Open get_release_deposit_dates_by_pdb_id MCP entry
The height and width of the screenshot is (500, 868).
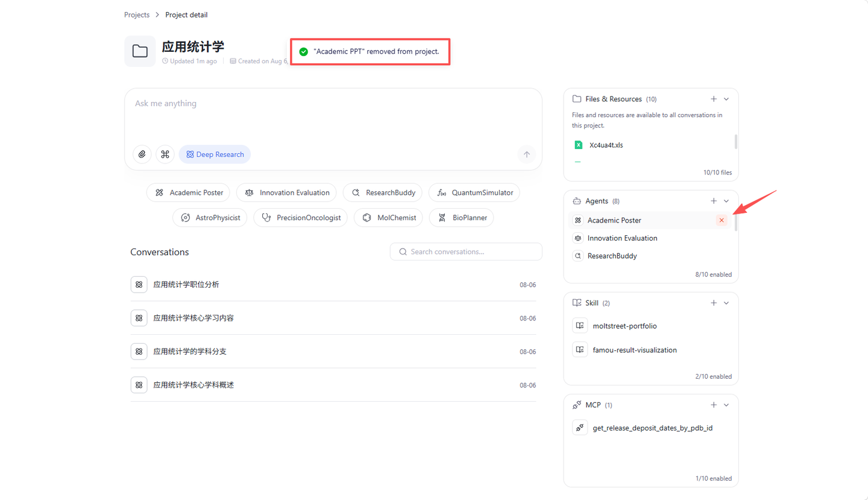(x=653, y=428)
